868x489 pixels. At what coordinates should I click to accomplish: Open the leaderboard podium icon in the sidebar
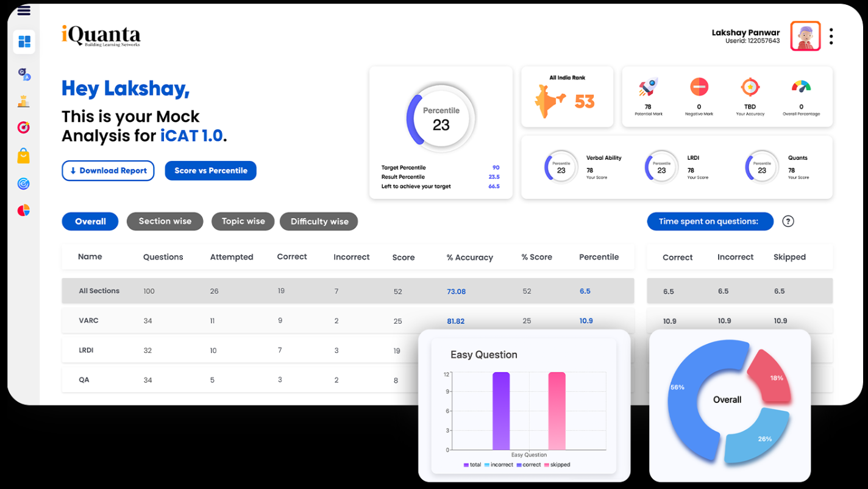point(24,101)
